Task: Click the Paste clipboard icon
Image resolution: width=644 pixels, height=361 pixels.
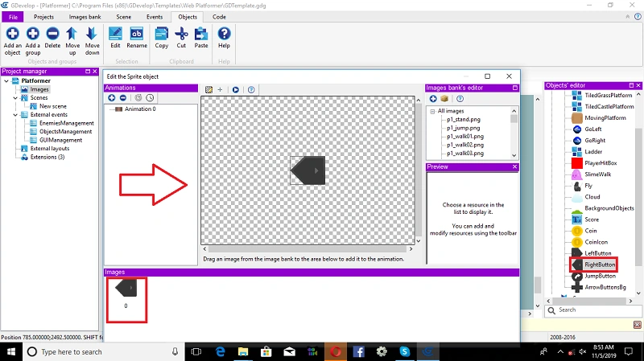Action: pyautogui.click(x=200, y=34)
